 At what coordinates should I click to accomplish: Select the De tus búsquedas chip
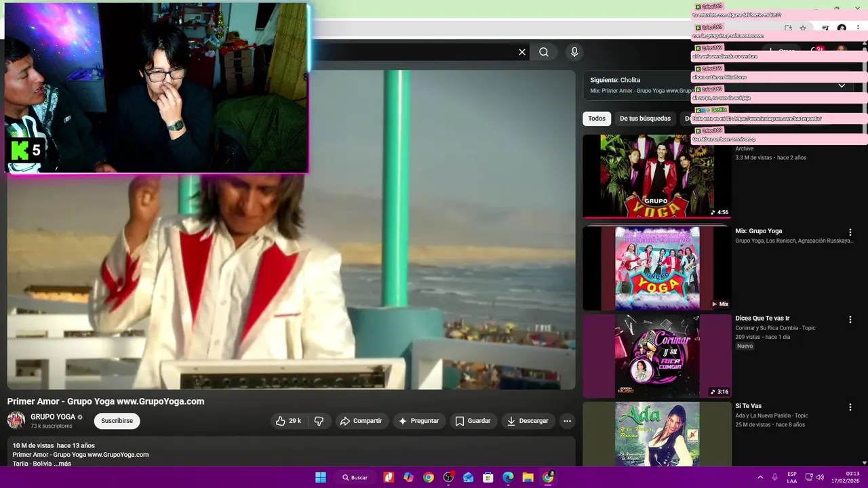645,119
